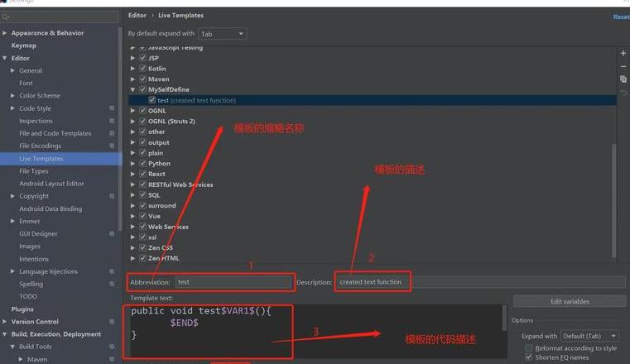This screenshot has height=364, width=630.
Task: Click the Spelling project-level settings icon
Action: (x=112, y=284)
